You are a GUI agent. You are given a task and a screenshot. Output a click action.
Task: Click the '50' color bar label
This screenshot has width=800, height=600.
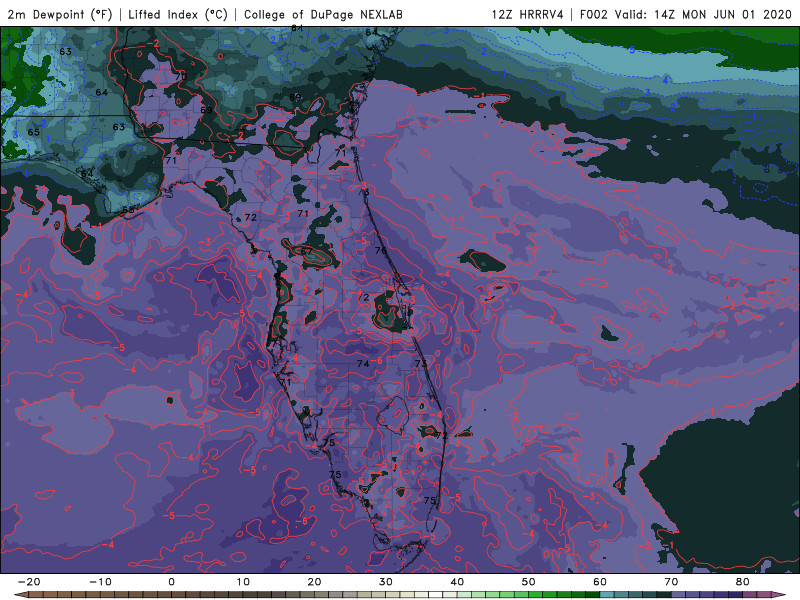[x=529, y=582]
